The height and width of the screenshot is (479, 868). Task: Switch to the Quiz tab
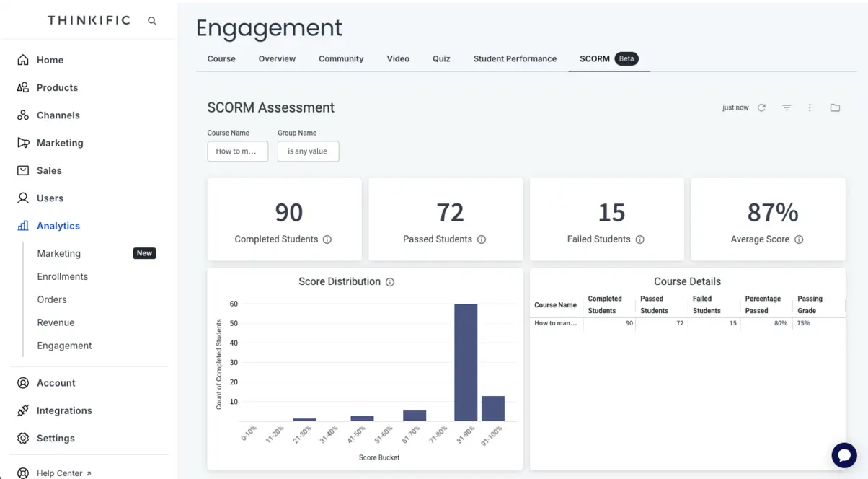(441, 59)
